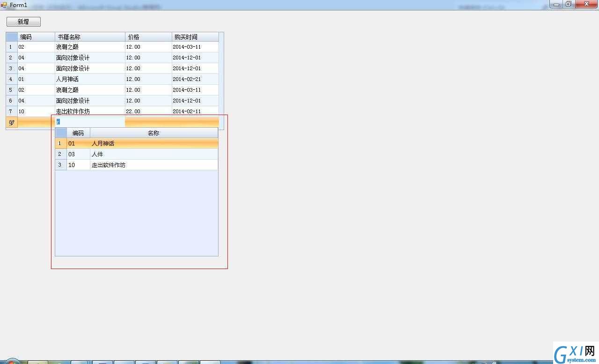Click the 22.00 price cell

[148, 111]
